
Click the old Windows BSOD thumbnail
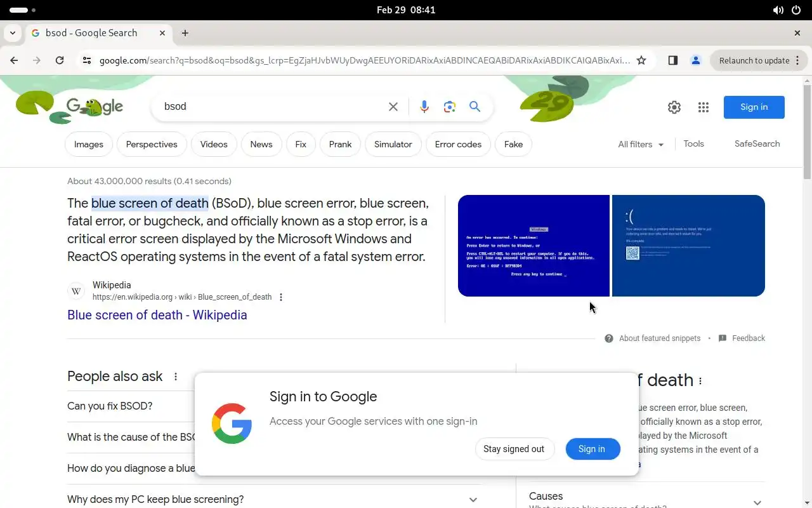[x=534, y=246]
